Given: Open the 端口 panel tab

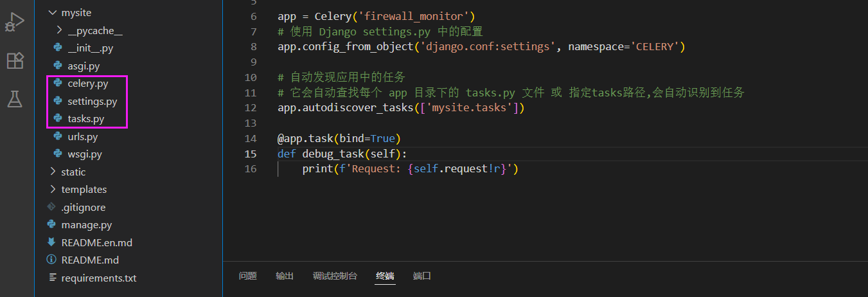Looking at the screenshot, I should [x=422, y=276].
